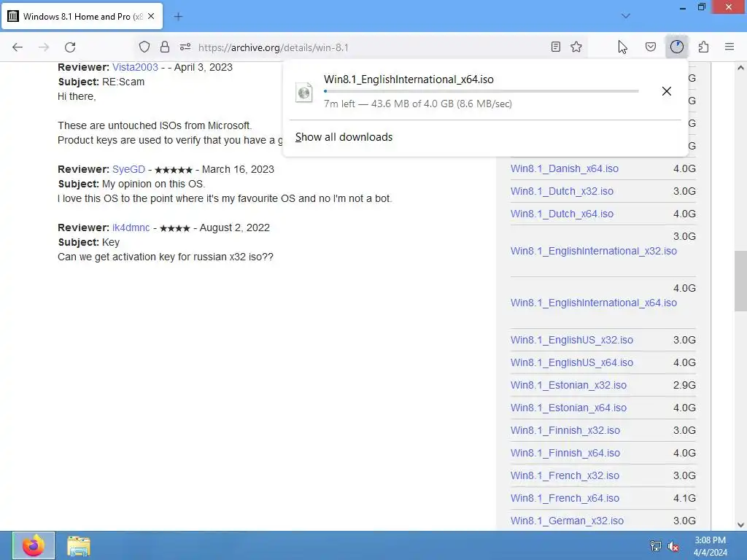Download Win8.1_French_x64.iso

pos(565,498)
